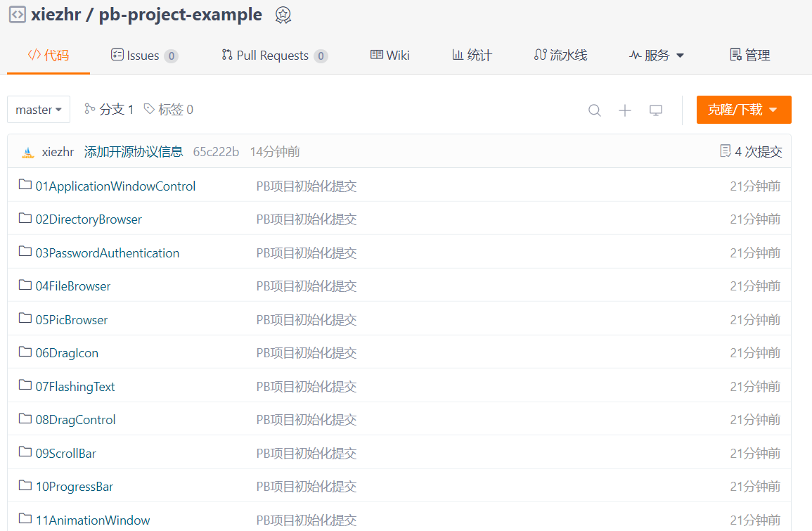Image resolution: width=812 pixels, height=531 pixels.
Task: Open commit hash 65c222b
Action: (x=216, y=152)
